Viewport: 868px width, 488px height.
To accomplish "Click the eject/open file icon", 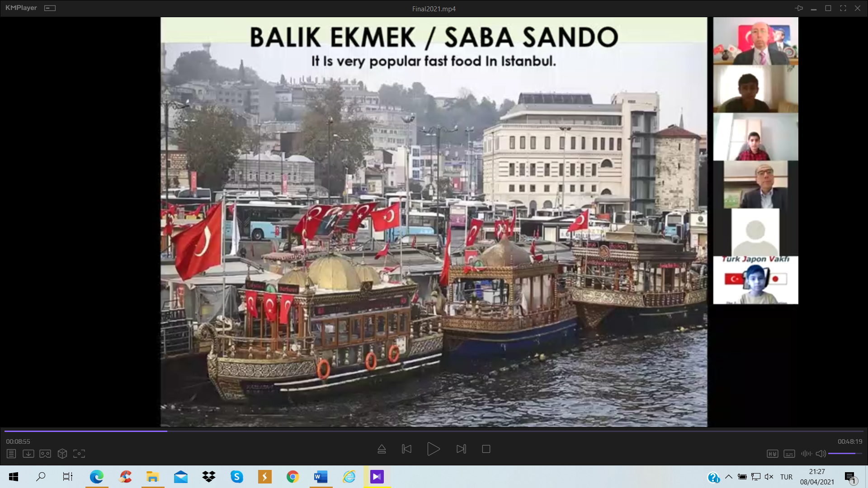I will coord(382,449).
